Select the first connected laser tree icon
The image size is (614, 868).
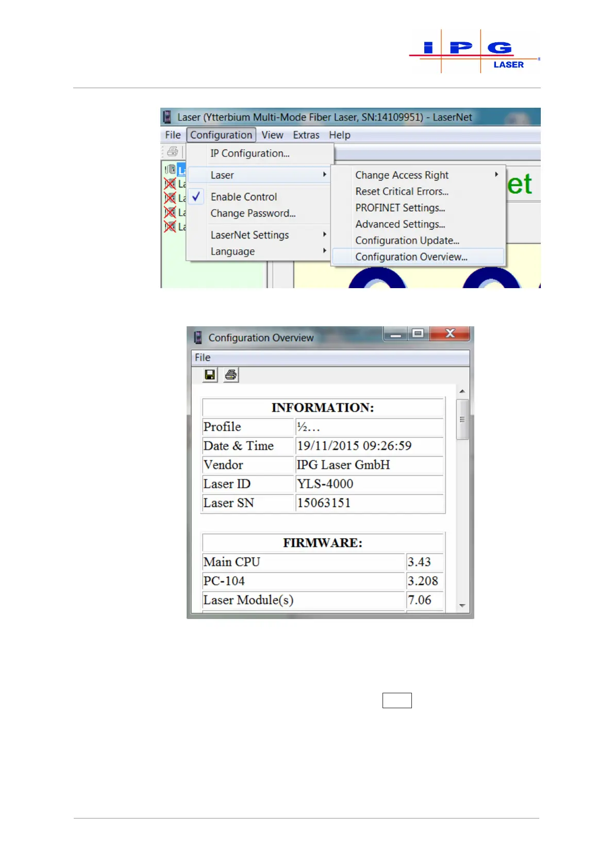170,169
